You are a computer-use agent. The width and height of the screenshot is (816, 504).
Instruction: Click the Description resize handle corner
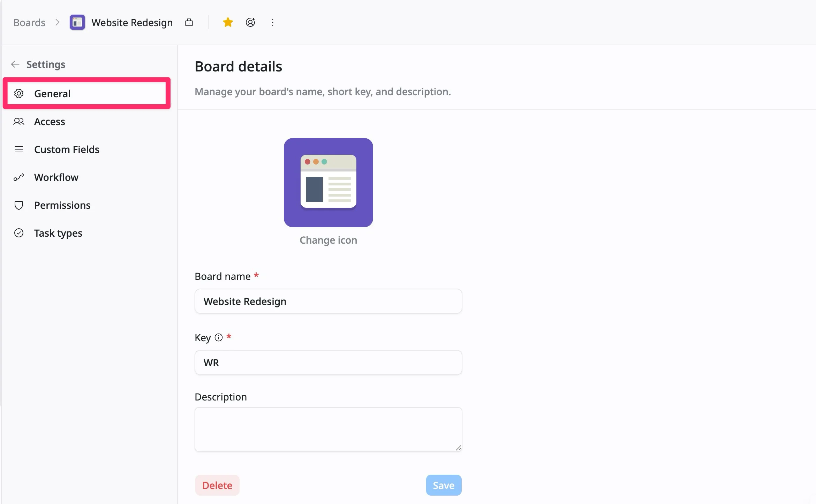point(458,448)
